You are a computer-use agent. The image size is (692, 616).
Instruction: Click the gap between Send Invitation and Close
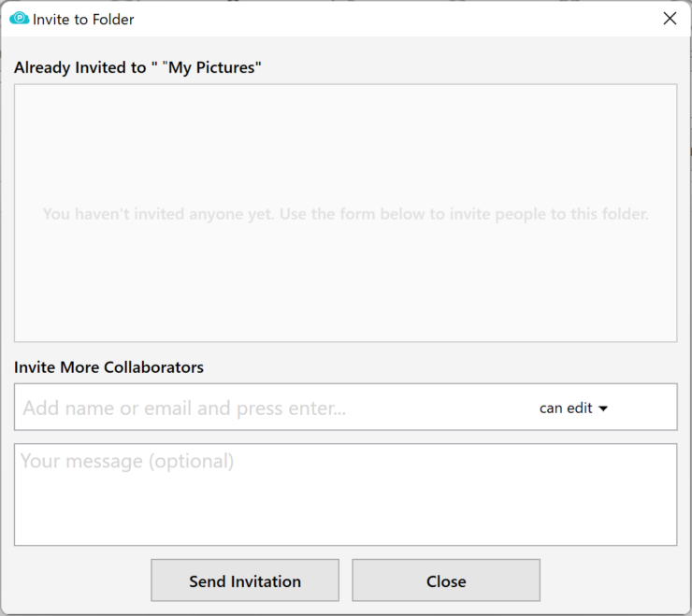pos(346,580)
